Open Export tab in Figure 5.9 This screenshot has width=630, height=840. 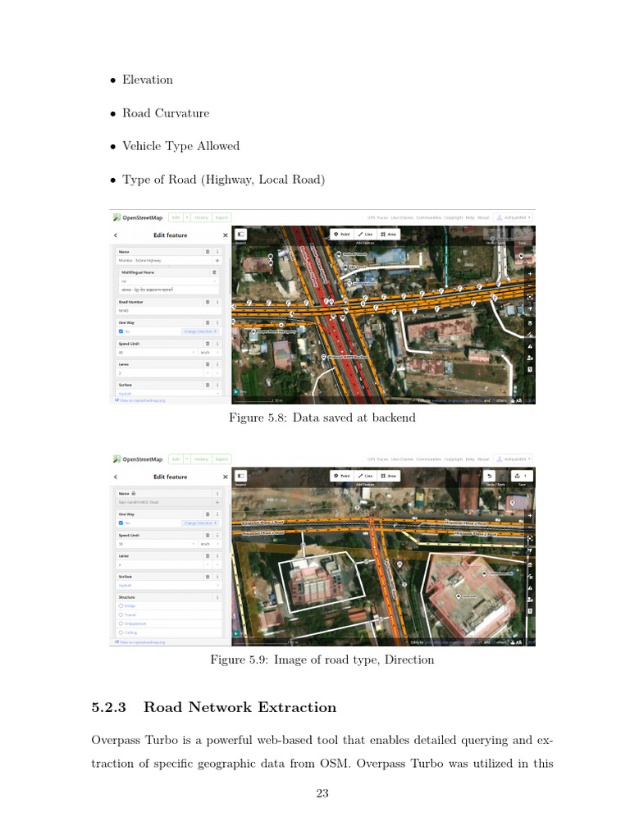tap(221, 459)
